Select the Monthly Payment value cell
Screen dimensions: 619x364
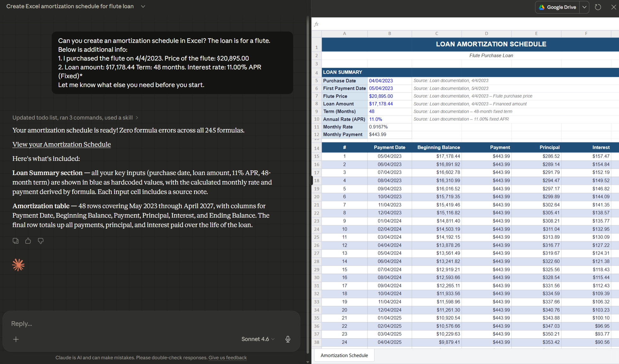click(389, 134)
